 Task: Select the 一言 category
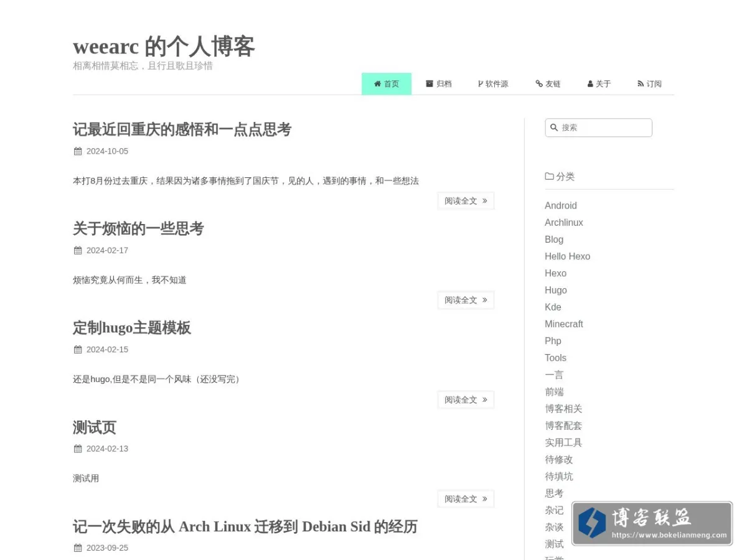[554, 375]
